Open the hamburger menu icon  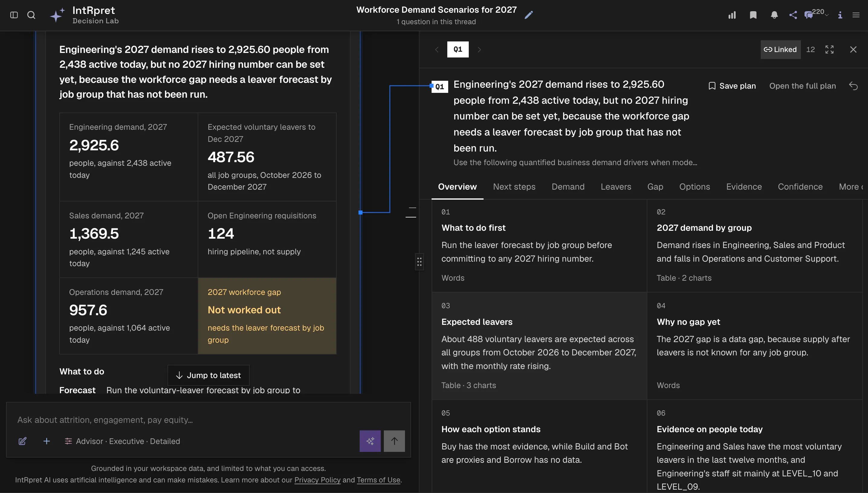pos(856,15)
